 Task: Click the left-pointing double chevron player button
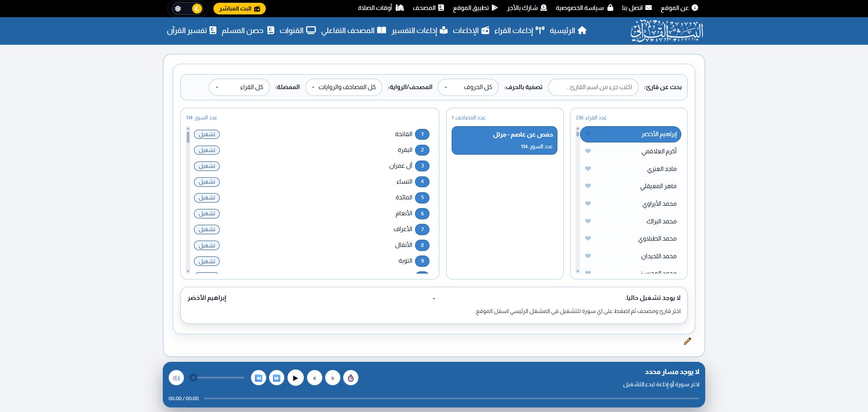pos(315,378)
